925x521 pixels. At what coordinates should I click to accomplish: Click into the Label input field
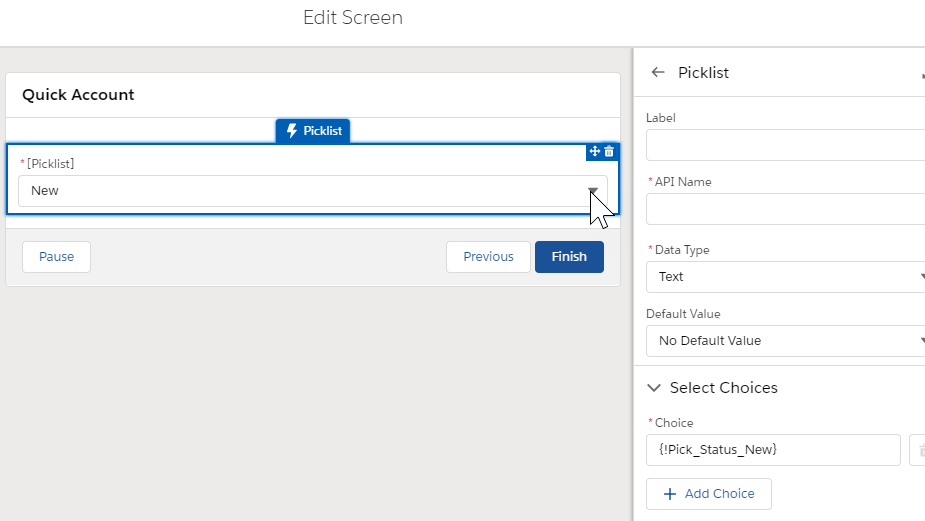(786, 145)
